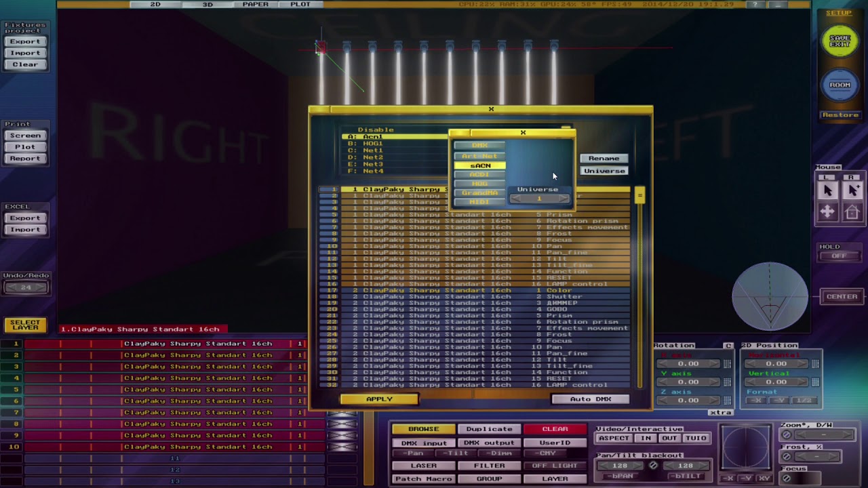Switch to the 3D view tab
The image size is (868, 488).
[x=208, y=5]
